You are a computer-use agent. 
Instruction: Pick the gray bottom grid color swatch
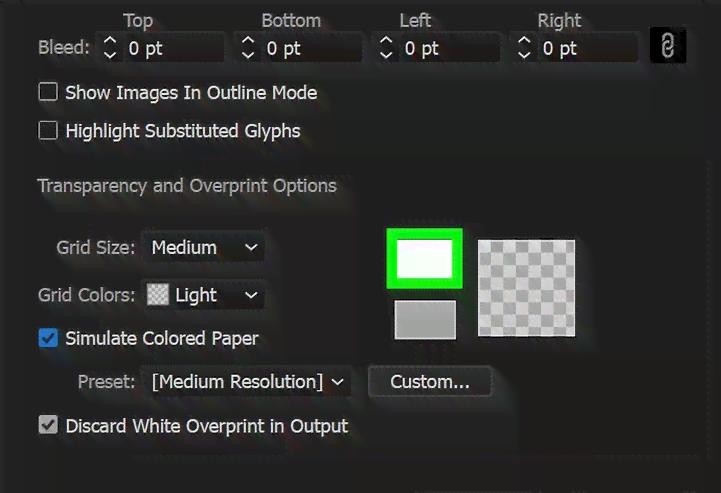click(x=425, y=320)
